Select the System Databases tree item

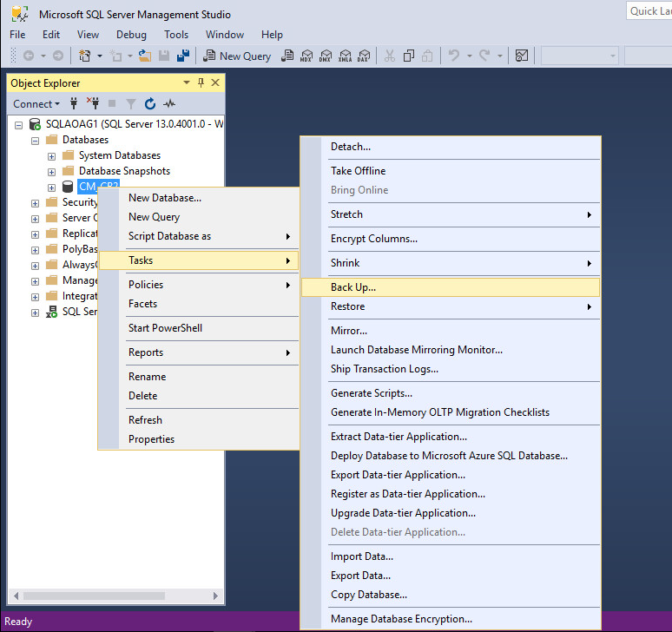click(120, 155)
